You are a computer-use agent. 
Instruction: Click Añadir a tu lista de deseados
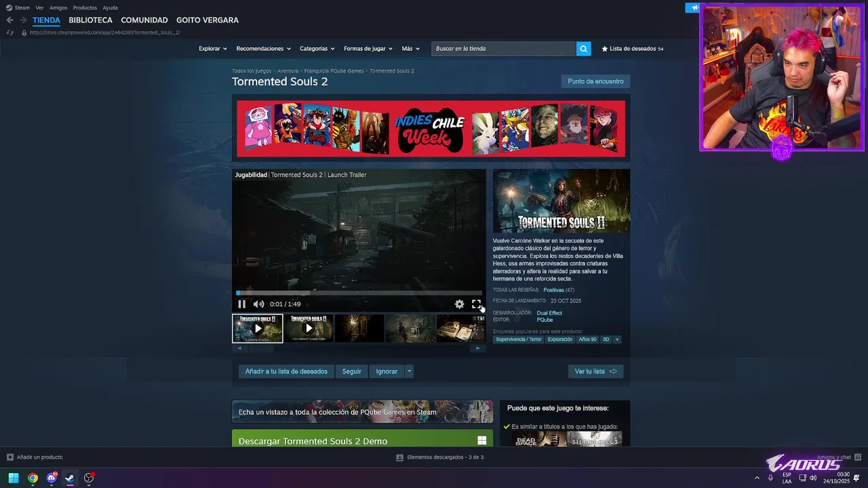coord(286,371)
